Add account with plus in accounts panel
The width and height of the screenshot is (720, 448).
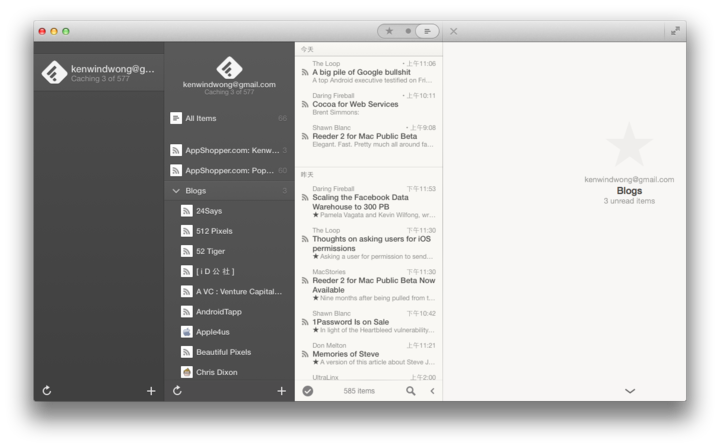point(151,391)
